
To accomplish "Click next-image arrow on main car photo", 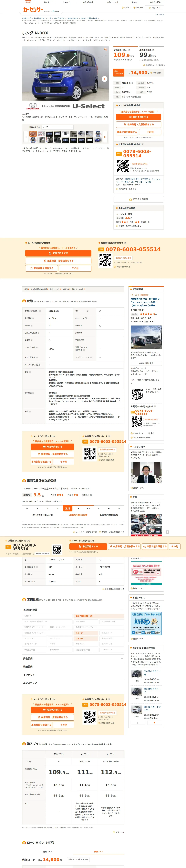I will [x=105, y=79].
